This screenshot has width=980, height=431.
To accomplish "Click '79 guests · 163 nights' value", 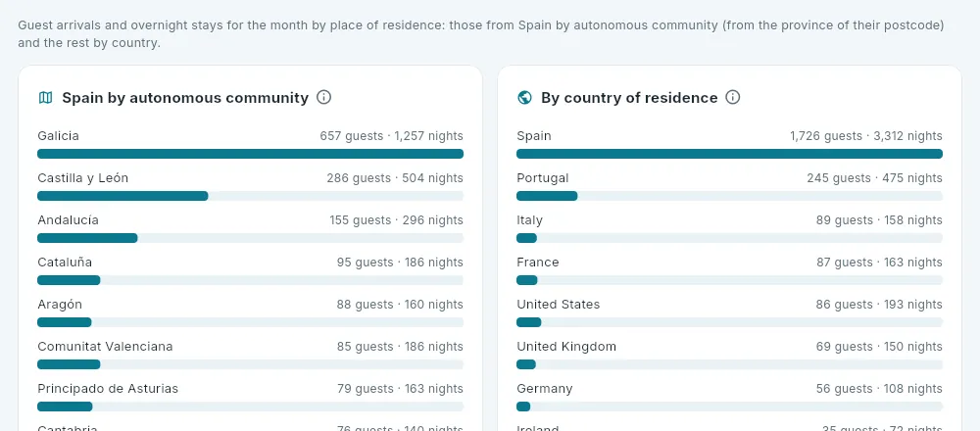I will 400,389.
